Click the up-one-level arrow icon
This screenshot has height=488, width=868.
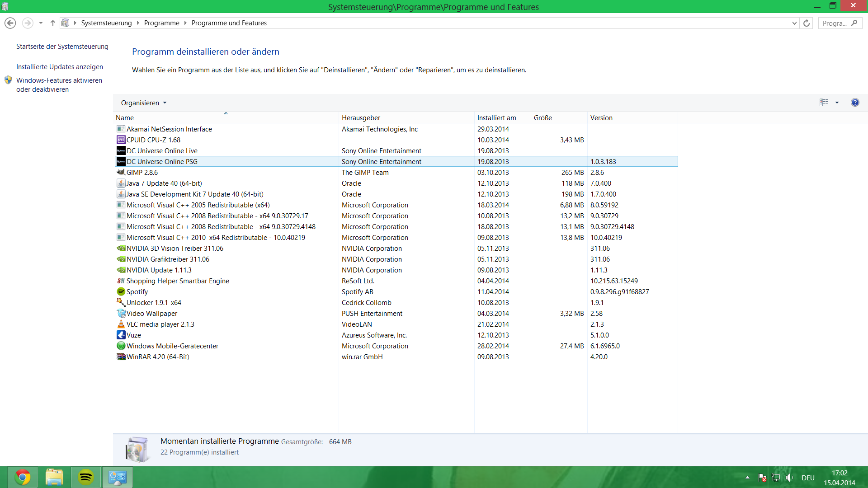pos(53,23)
